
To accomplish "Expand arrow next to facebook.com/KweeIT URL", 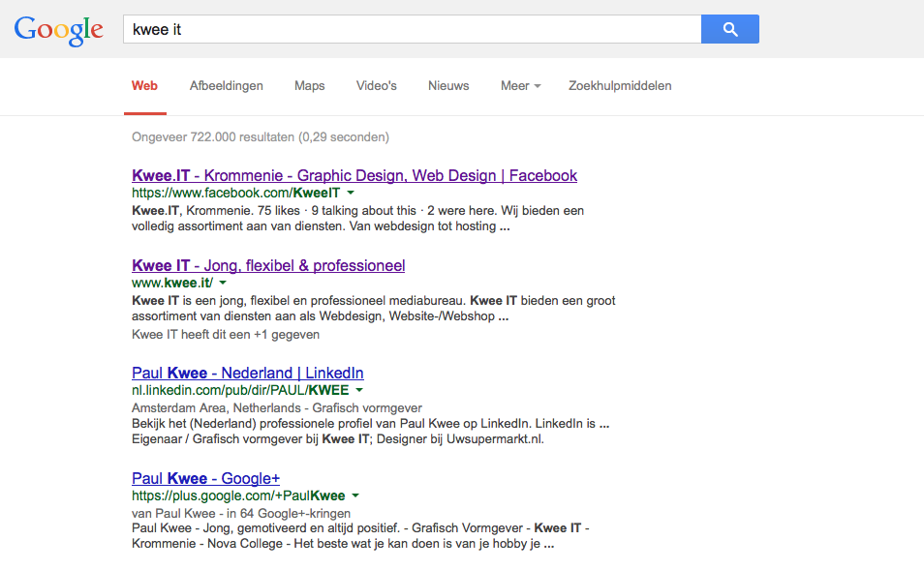I will pyautogui.click(x=351, y=193).
